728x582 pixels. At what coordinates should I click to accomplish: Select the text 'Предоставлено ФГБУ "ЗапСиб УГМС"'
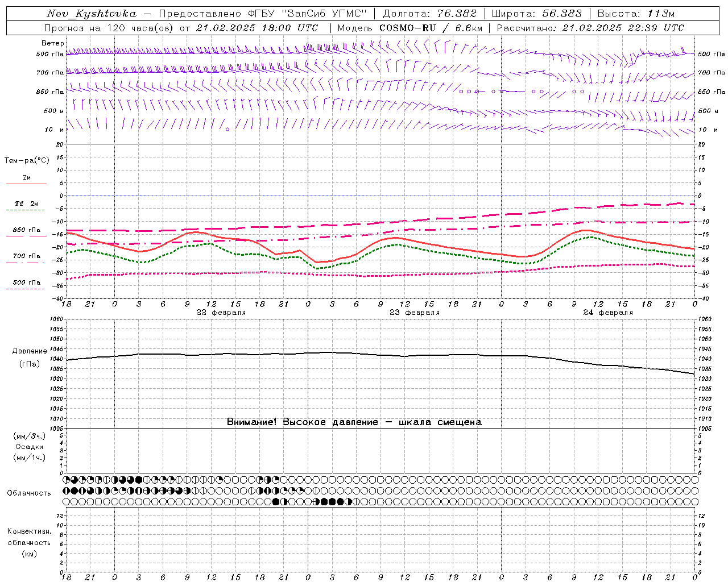263,14
